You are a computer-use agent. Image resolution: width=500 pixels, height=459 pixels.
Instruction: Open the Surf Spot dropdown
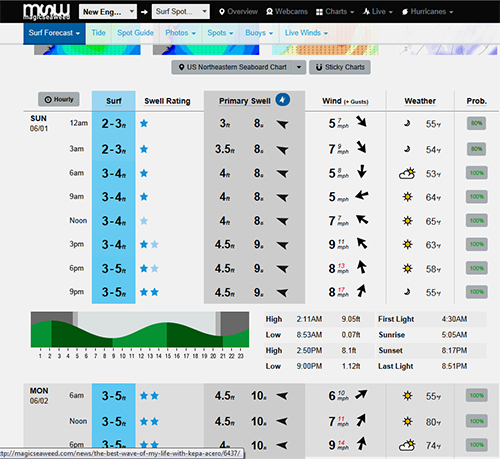pyautogui.click(x=181, y=12)
